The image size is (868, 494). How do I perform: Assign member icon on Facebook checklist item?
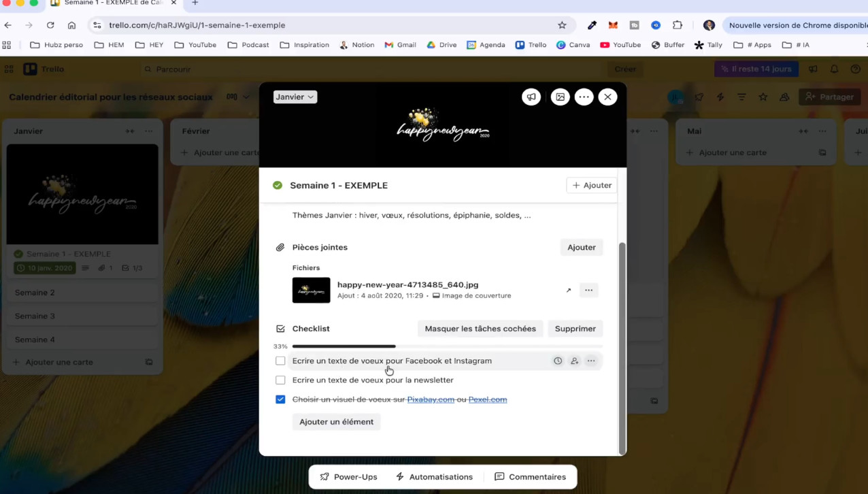[574, 361]
